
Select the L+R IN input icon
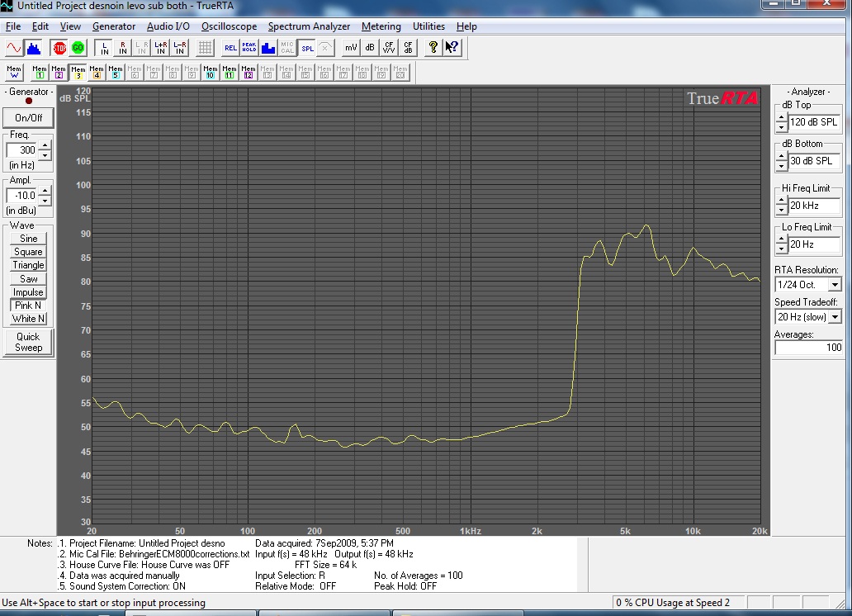[161, 48]
